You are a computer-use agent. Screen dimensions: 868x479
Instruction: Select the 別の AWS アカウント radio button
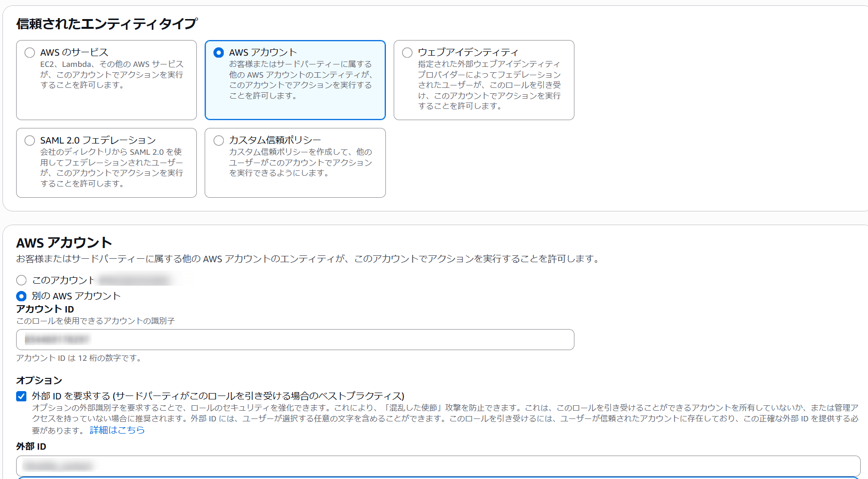[x=21, y=296]
